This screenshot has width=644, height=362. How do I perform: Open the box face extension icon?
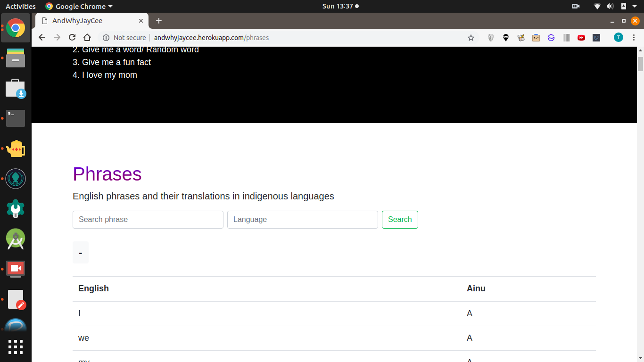click(x=536, y=38)
